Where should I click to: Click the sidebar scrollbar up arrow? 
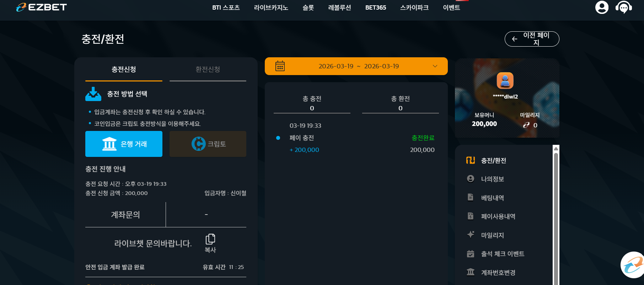(x=556, y=149)
